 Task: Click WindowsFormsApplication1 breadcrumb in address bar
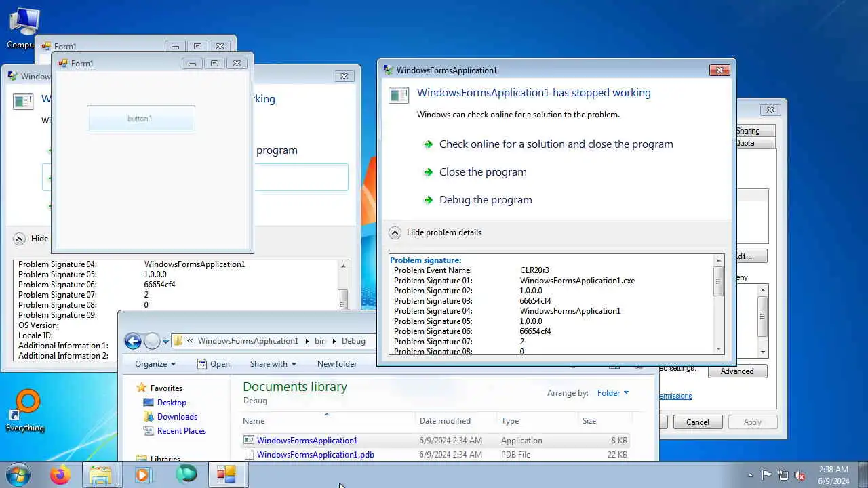click(x=248, y=341)
